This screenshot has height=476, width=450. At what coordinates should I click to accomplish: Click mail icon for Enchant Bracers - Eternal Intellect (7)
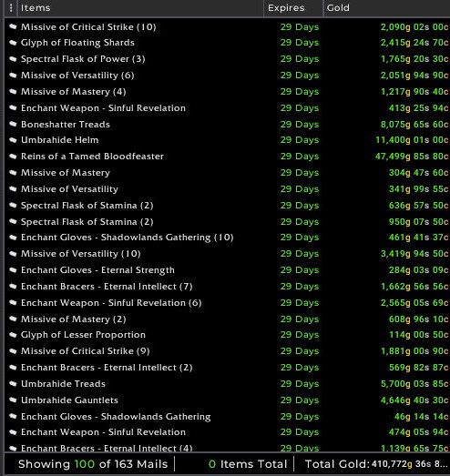(x=13, y=287)
